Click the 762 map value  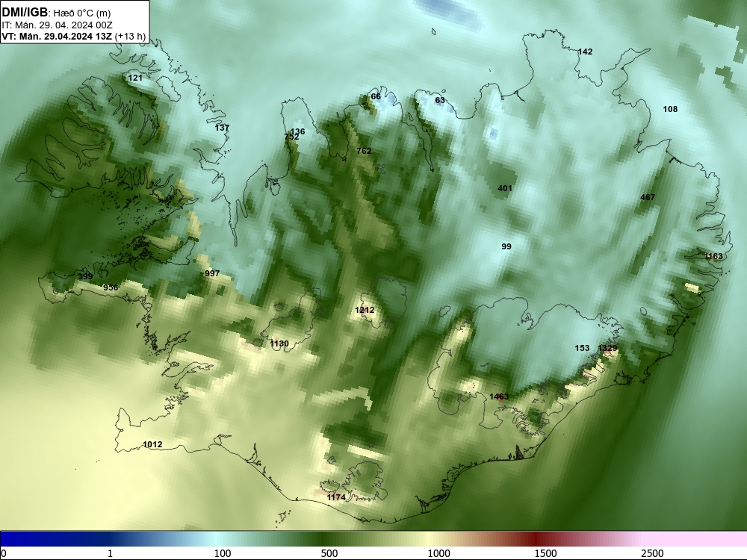pyautogui.click(x=364, y=151)
